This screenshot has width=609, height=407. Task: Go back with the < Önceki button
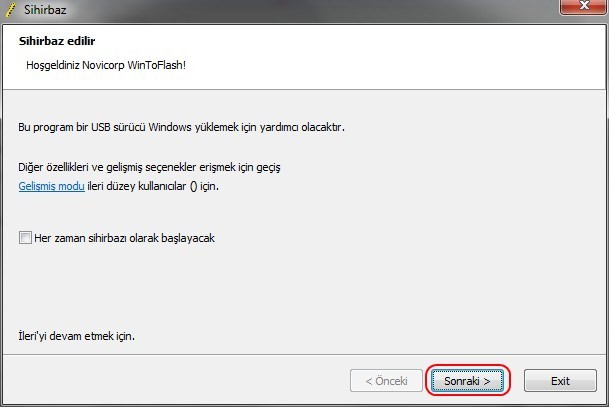coord(386,381)
